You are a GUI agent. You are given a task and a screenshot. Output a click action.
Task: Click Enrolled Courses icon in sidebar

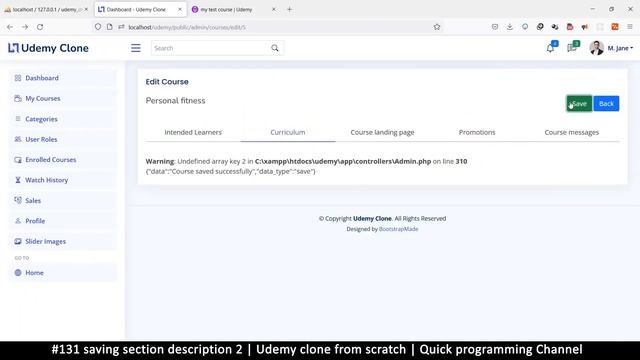[x=18, y=160]
